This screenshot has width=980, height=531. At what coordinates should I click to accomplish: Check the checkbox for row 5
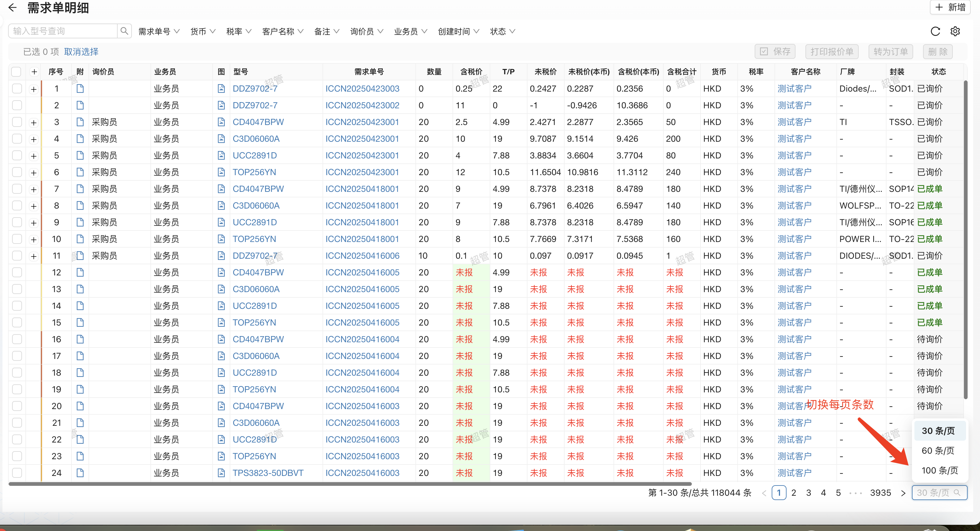click(x=17, y=156)
